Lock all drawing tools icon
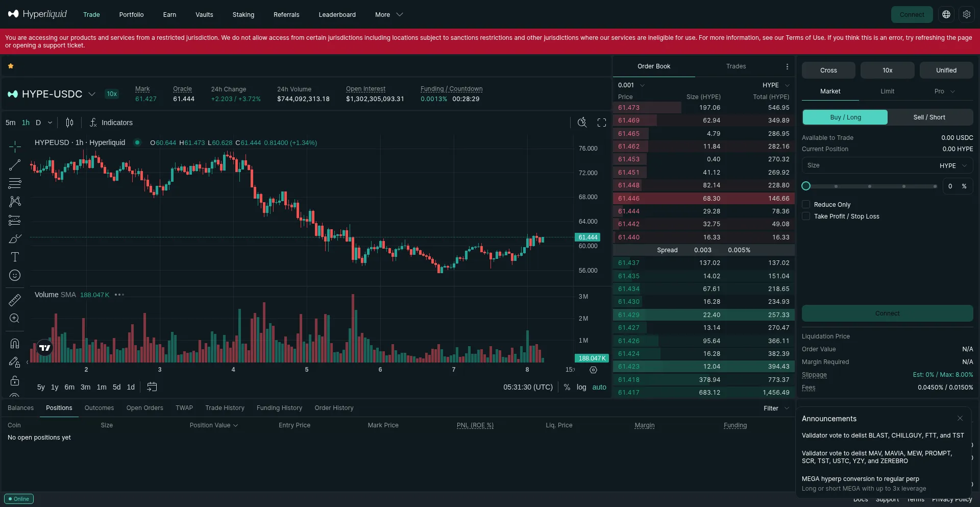This screenshot has width=980, height=507. [15, 380]
